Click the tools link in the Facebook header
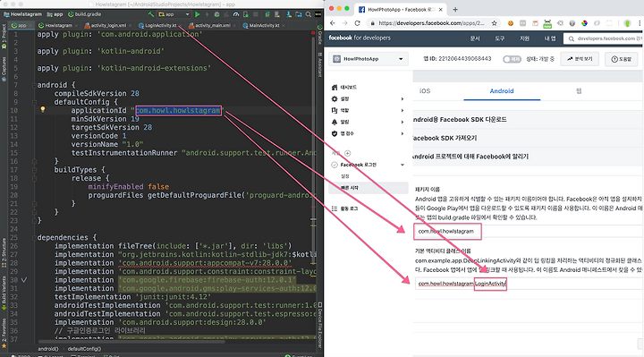Screen dimensions: 644x357 pyautogui.click(x=499, y=38)
